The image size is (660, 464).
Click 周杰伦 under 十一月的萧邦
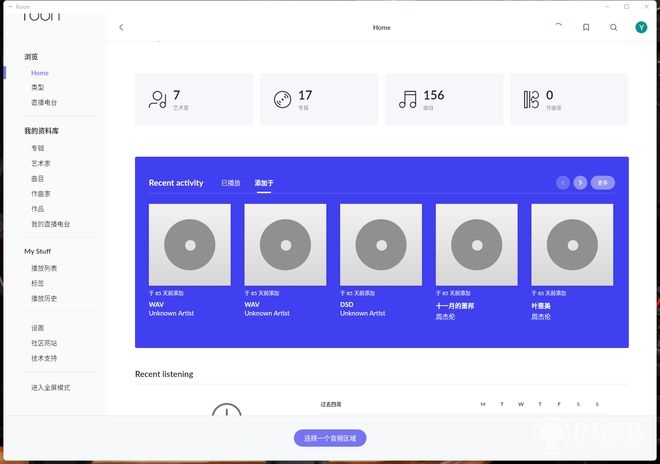pyautogui.click(x=445, y=316)
